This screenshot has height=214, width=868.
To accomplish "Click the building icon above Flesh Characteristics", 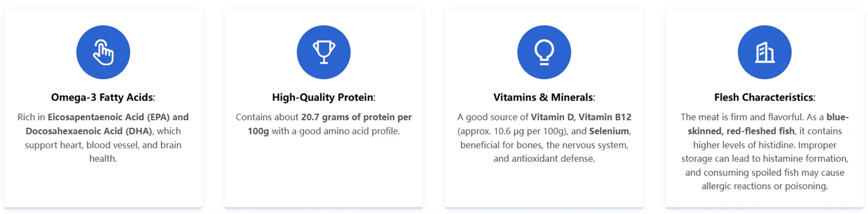I will point(765,52).
